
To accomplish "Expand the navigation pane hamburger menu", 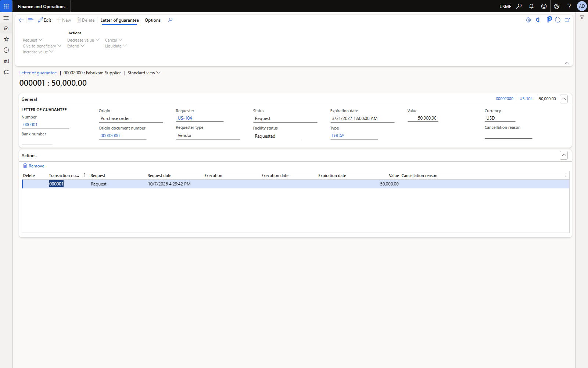I will (x=6, y=18).
